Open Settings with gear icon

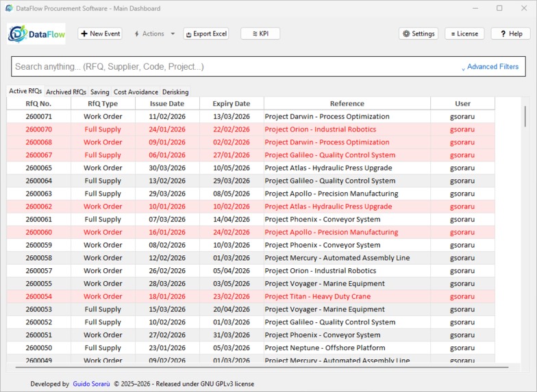point(419,34)
